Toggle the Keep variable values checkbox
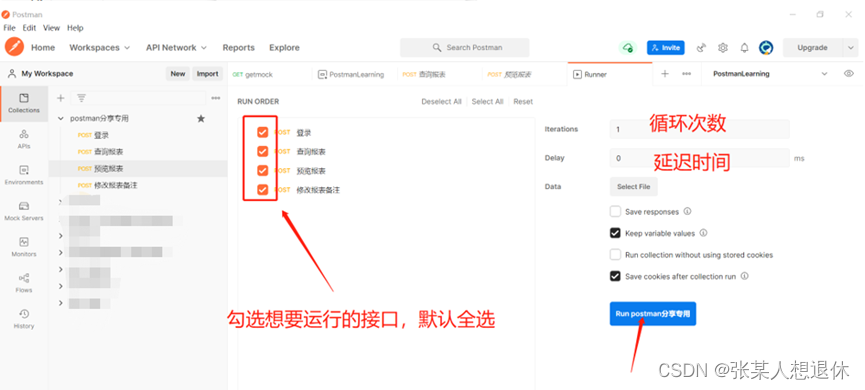The image size is (865, 390). click(615, 233)
